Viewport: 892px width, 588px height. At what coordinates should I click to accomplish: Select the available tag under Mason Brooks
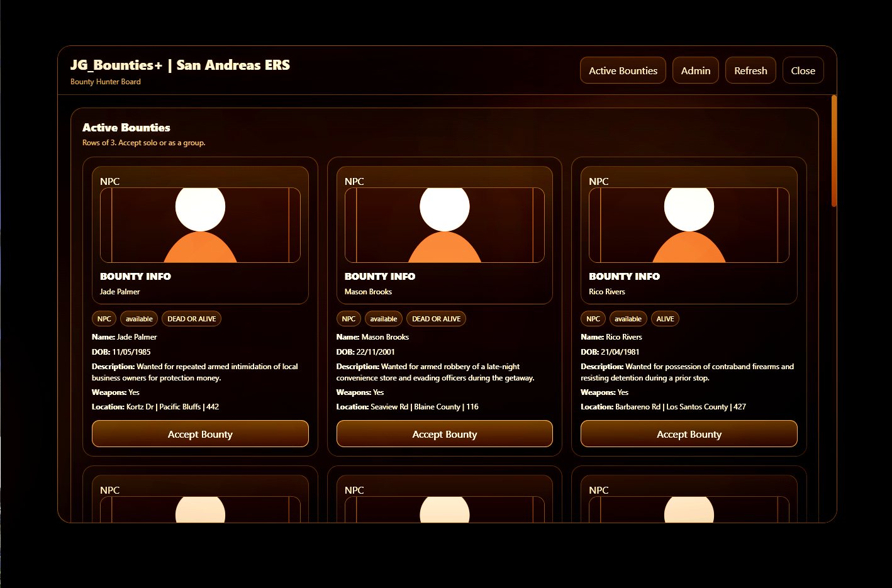click(384, 319)
